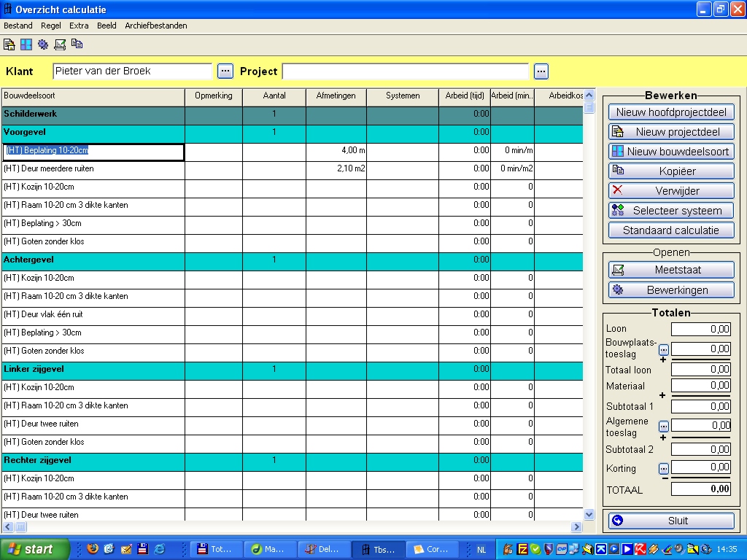Select the Schilderwerk header row
The width and height of the screenshot is (747, 560).
[x=293, y=114]
